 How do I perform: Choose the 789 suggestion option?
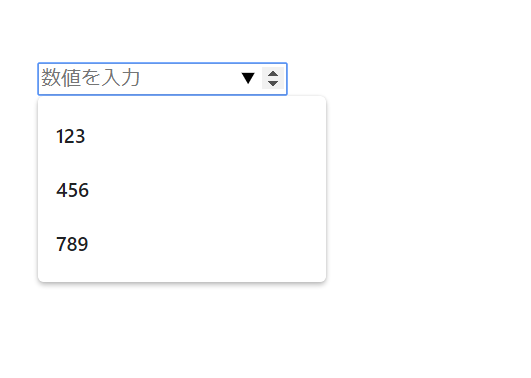(x=182, y=244)
